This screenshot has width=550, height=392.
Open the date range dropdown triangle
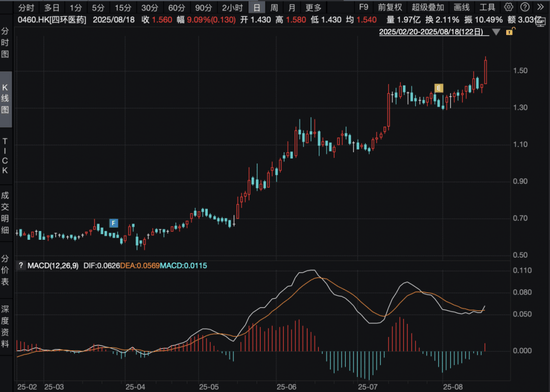pyautogui.click(x=496, y=32)
